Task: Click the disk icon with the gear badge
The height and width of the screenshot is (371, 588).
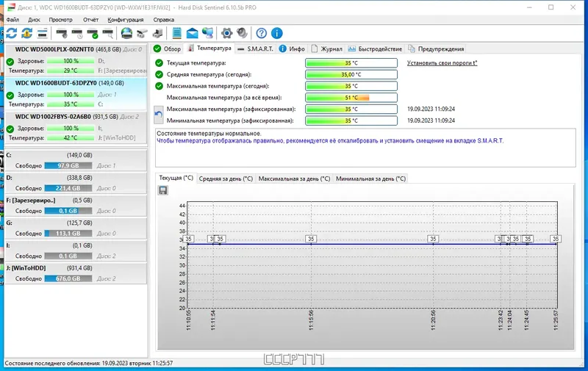Action: [x=62, y=33]
